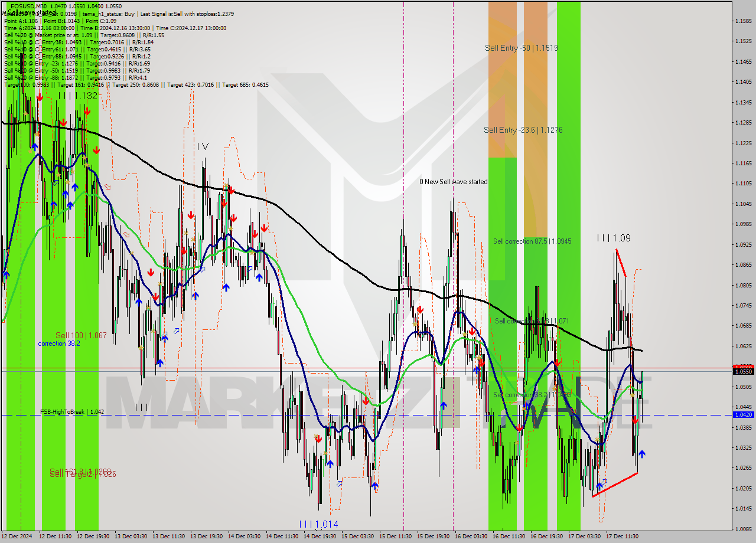
Task: Click the 1.0865 price scale value
Action: [x=742, y=265]
